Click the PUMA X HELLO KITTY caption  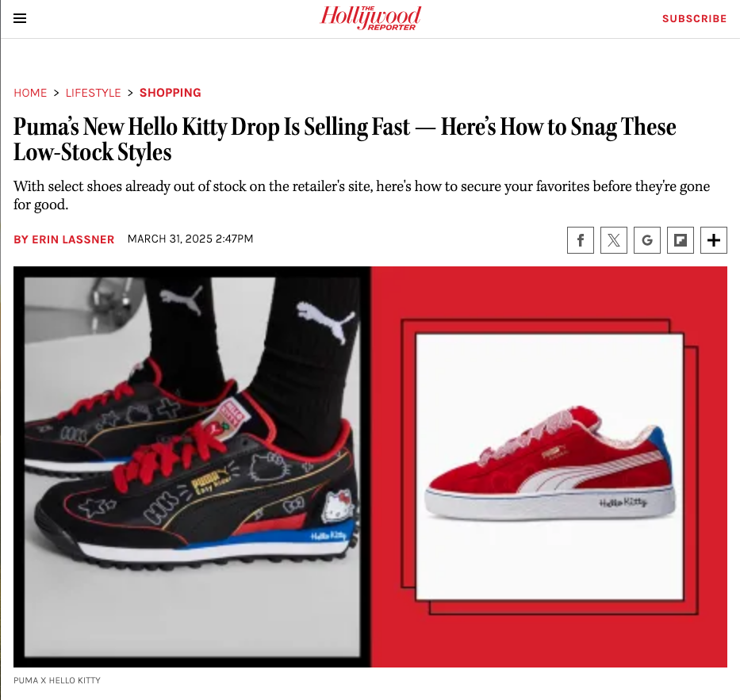57,680
